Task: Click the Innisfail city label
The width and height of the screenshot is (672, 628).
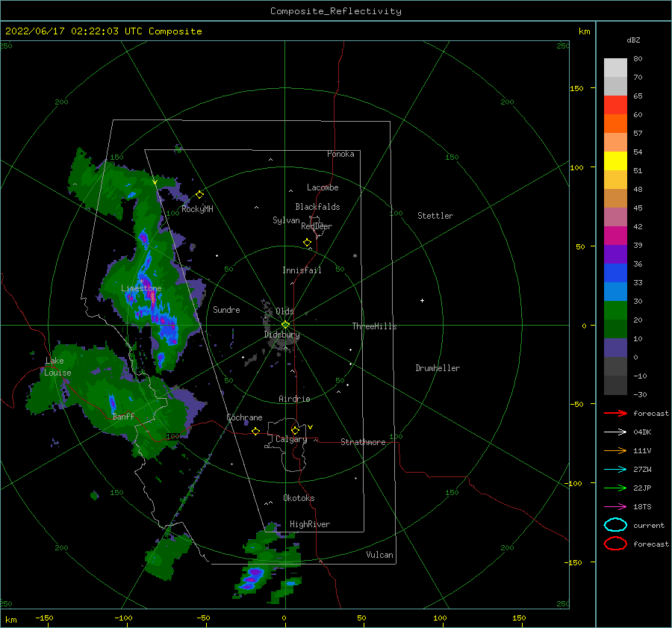Action: (302, 270)
